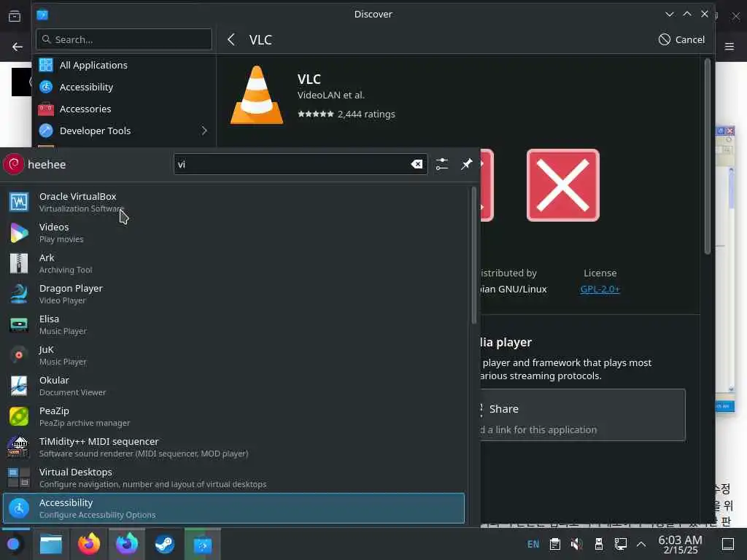Click the EN keyboard layout indicator

click(533, 544)
